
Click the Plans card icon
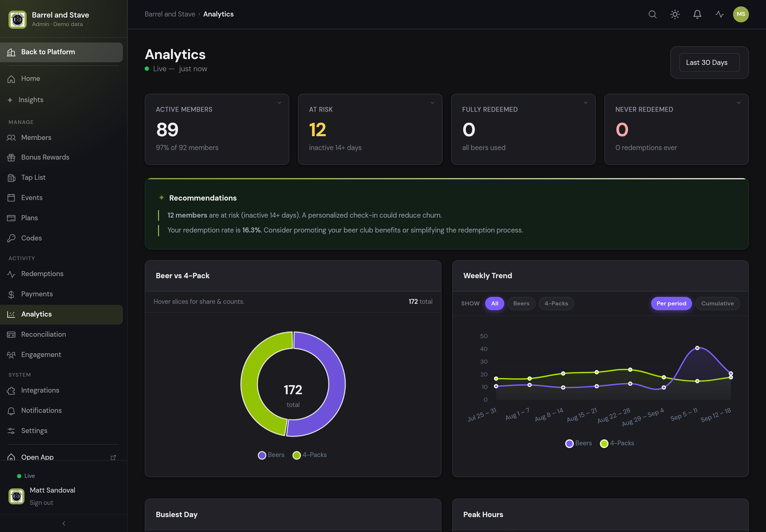pyautogui.click(x=11, y=218)
